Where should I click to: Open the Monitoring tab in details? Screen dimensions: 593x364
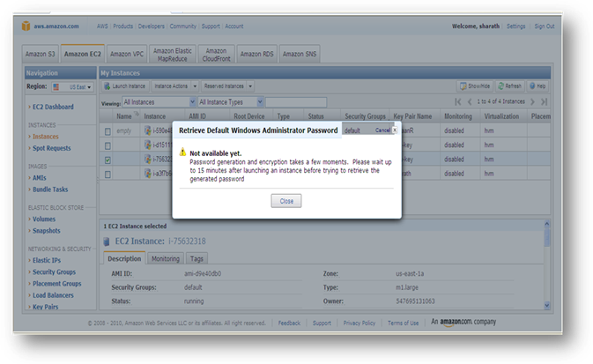tap(166, 258)
